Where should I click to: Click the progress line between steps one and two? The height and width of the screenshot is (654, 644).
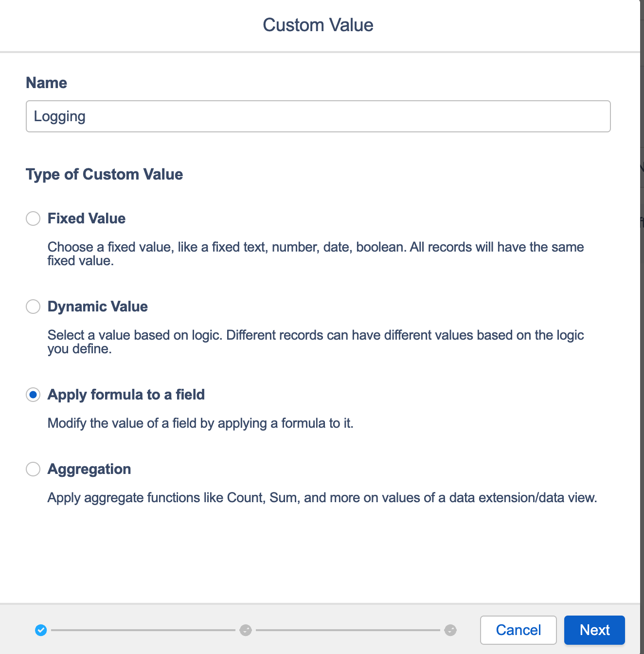click(143, 630)
